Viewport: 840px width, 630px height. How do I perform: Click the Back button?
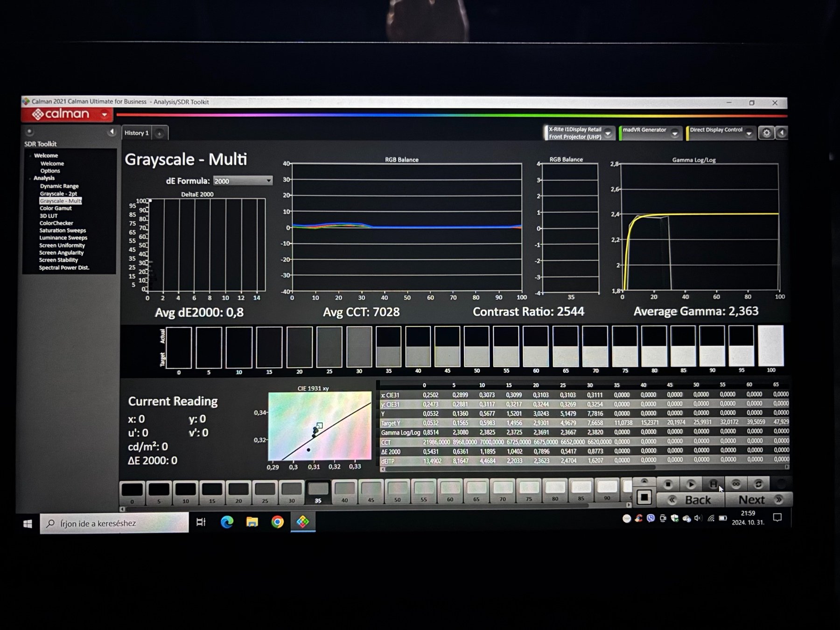coord(691,500)
